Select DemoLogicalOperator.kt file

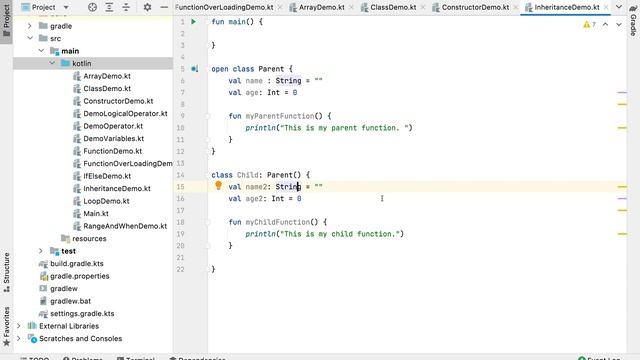click(125, 113)
